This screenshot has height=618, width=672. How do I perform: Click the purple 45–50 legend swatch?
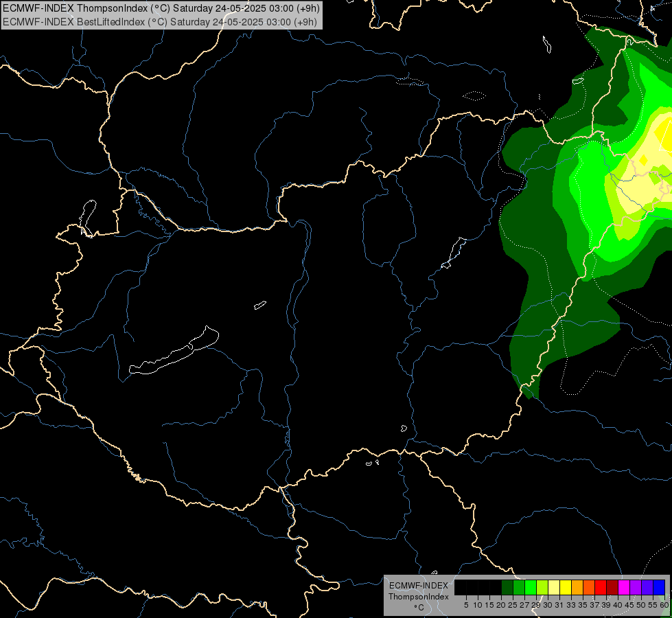[636, 588]
